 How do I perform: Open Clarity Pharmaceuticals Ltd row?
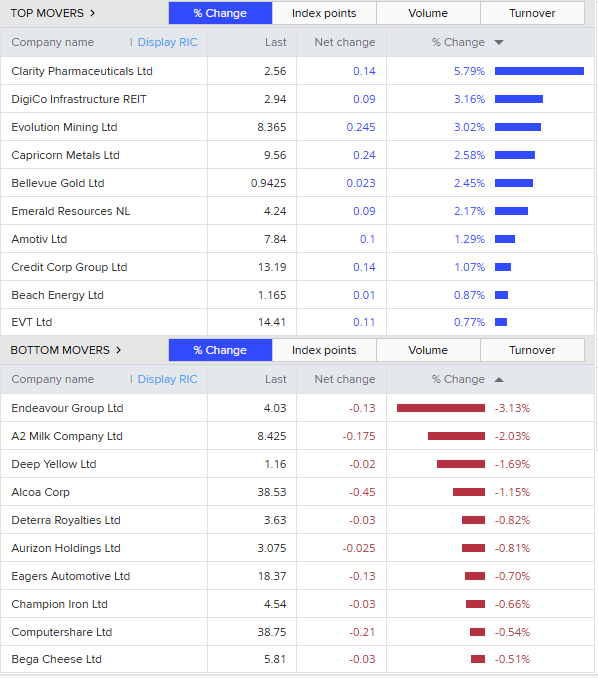tap(297, 71)
